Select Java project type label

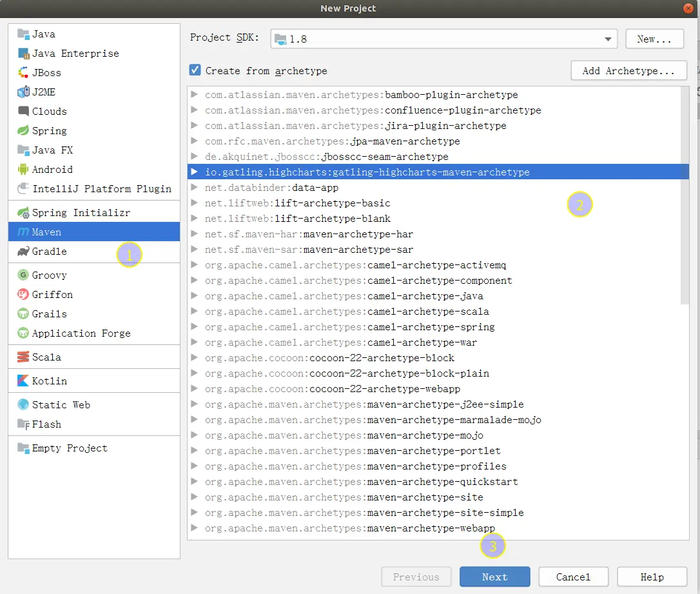click(44, 34)
